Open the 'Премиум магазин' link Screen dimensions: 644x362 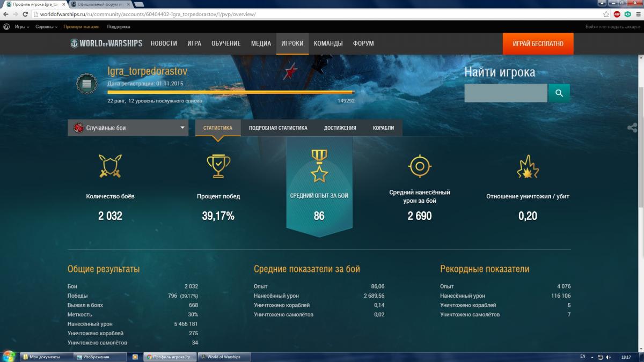(82, 26)
